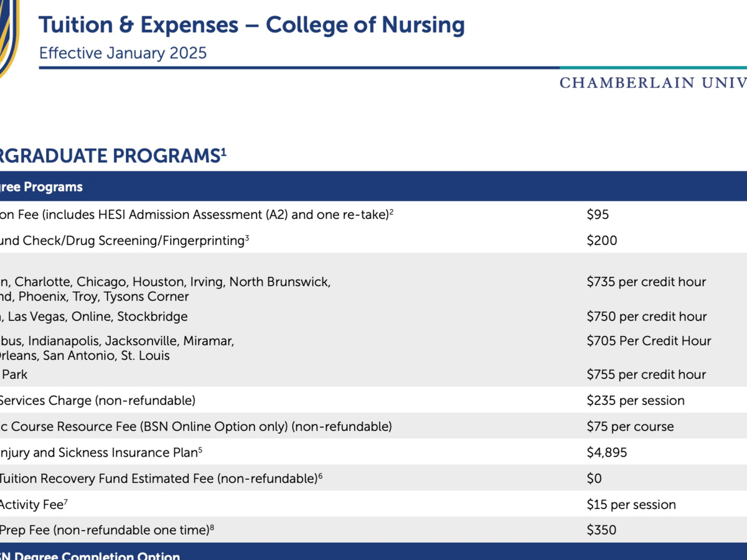Click the $750 per credit hour rate
This screenshot has width=747, height=560.
[x=646, y=317]
